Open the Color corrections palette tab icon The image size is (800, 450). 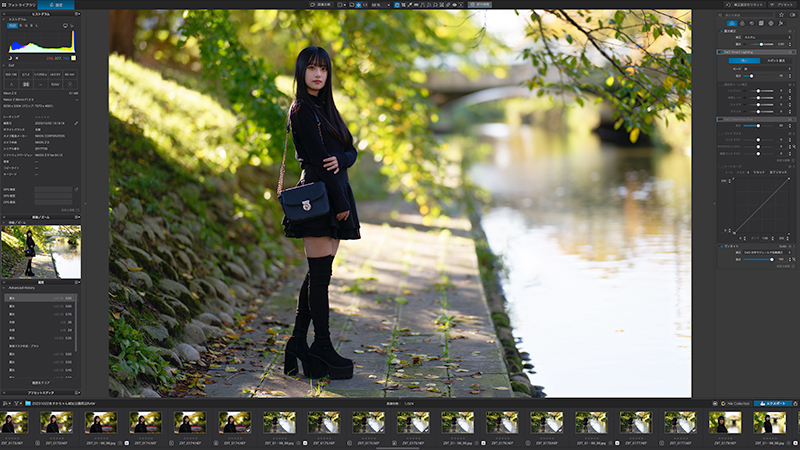pyautogui.click(x=742, y=23)
